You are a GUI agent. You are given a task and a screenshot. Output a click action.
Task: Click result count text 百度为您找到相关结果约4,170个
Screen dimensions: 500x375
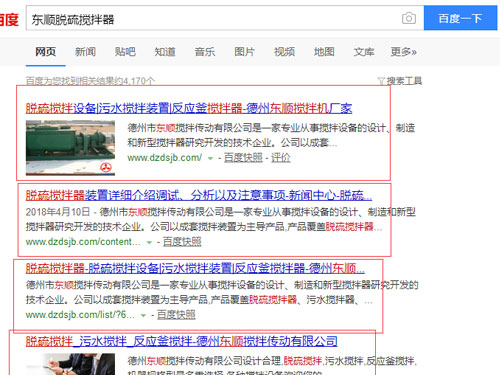pyautogui.click(x=90, y=81)
